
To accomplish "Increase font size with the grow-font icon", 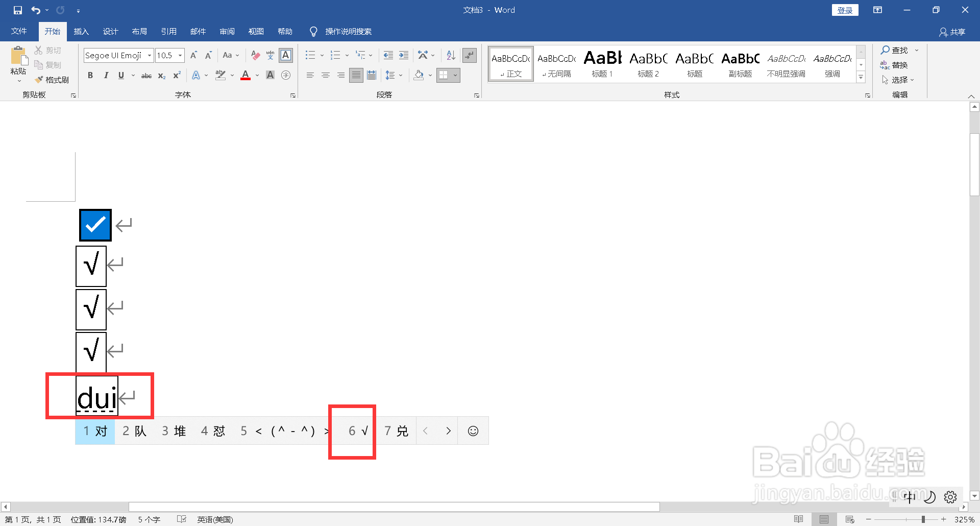I will [x=193, y=55].
